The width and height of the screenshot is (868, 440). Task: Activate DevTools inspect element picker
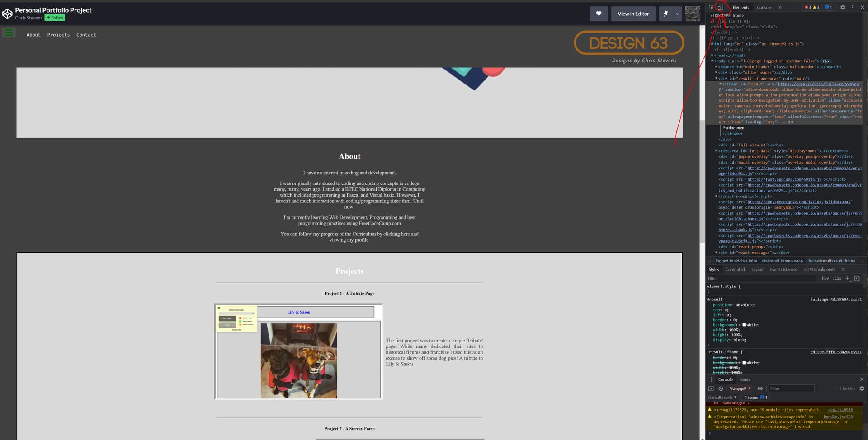coord(711,7)
